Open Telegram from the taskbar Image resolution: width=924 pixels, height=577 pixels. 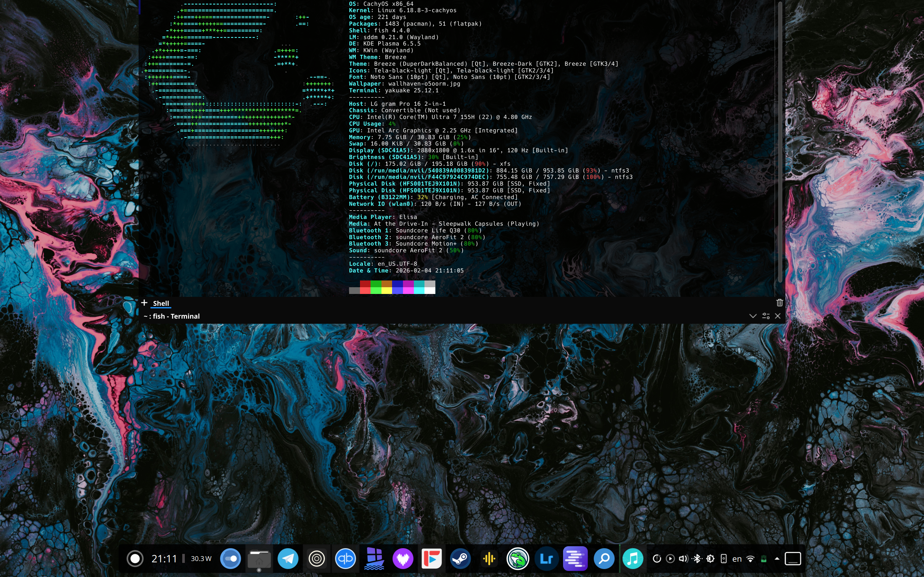(x=288, y=559)
